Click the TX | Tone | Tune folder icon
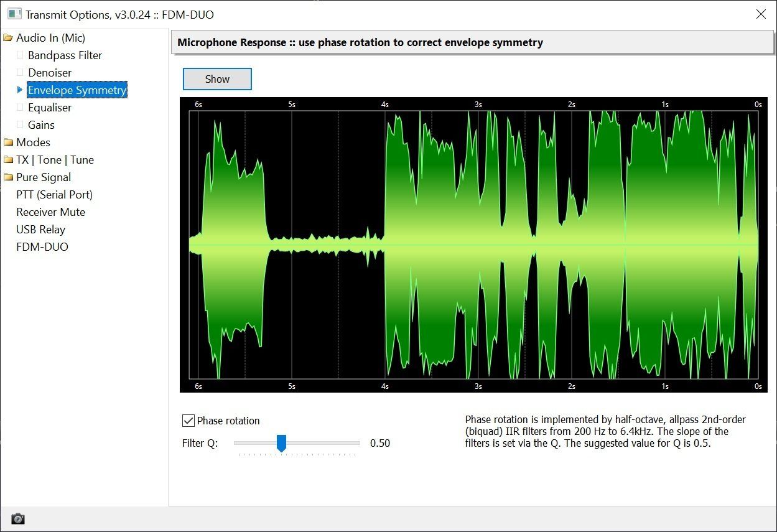 point(8,160)
